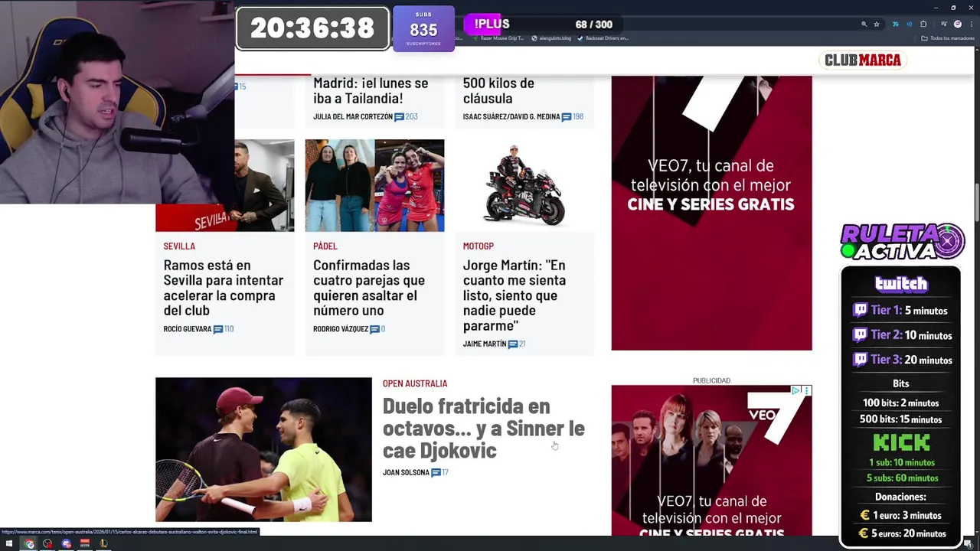Click the browser profile avatar icon

click(958, 24)
